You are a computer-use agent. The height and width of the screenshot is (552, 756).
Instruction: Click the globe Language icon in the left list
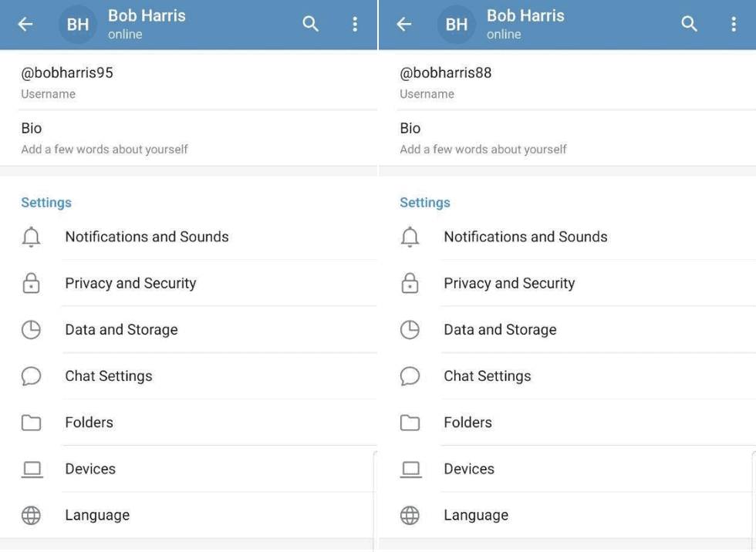pos(31,515)
